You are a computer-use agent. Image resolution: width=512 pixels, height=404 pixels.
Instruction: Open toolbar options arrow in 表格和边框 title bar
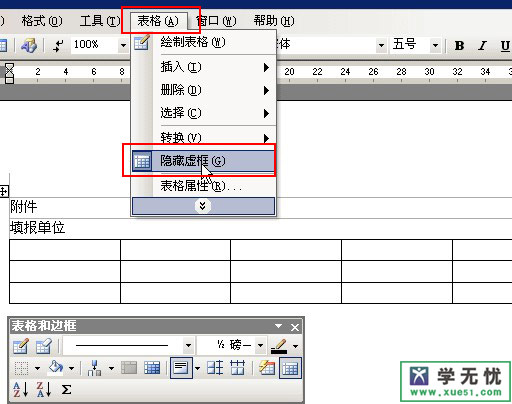click(278, 326)
